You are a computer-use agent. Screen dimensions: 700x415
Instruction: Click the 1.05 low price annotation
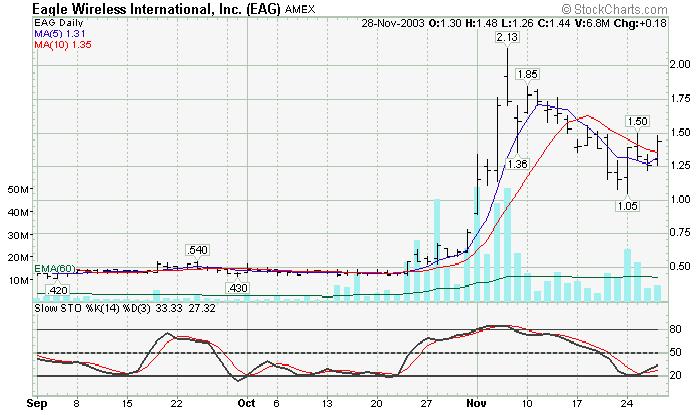[x=627, y=206]
